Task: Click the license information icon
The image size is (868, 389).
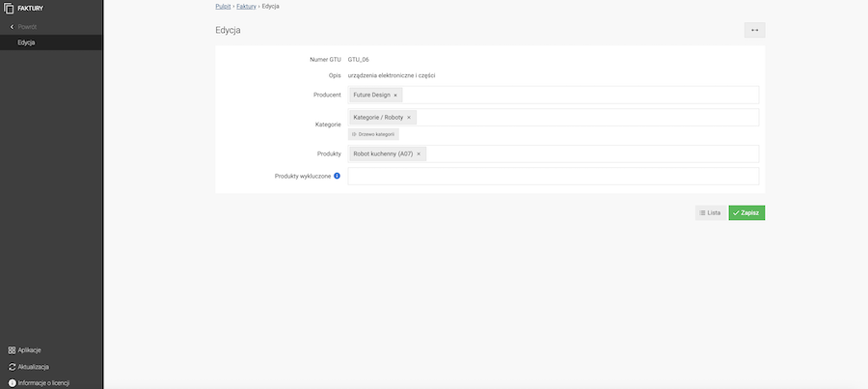Action: coord(11,383)
